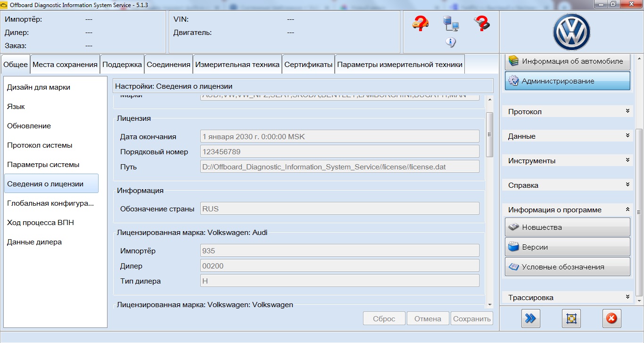The width and height of the screenshot is (644, 343).
Task: Click the Импортёр label in header
Action: click(x=24, y=19)
